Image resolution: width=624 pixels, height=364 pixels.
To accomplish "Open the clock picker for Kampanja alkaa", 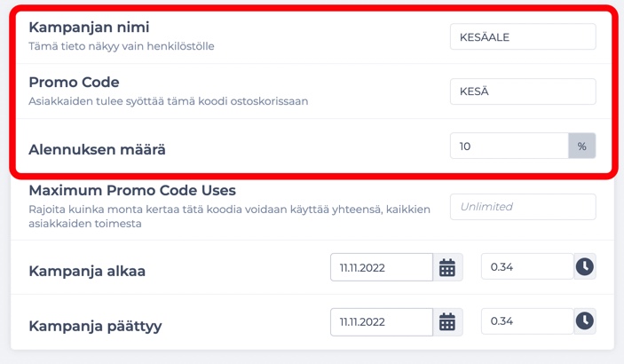I will (x=585, y=266).
